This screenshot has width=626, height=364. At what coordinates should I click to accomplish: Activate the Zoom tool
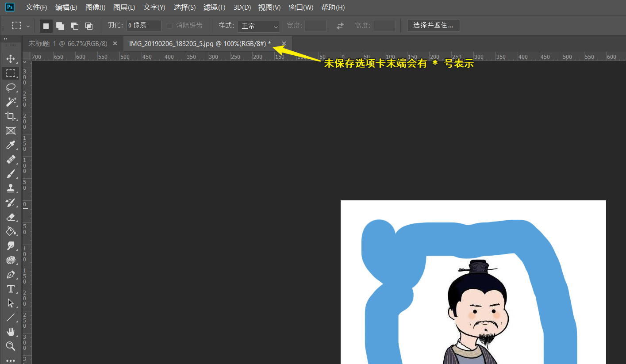(11, 346)
